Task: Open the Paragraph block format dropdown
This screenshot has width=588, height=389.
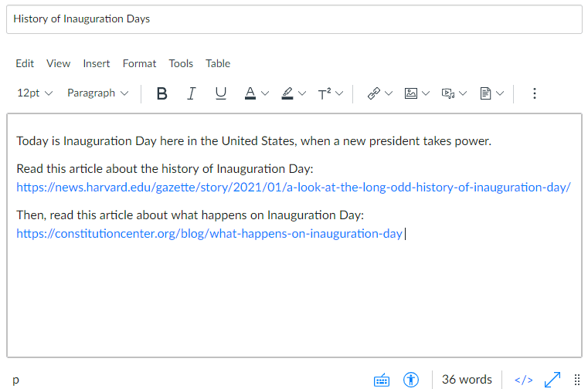Action: coord(98,93)
